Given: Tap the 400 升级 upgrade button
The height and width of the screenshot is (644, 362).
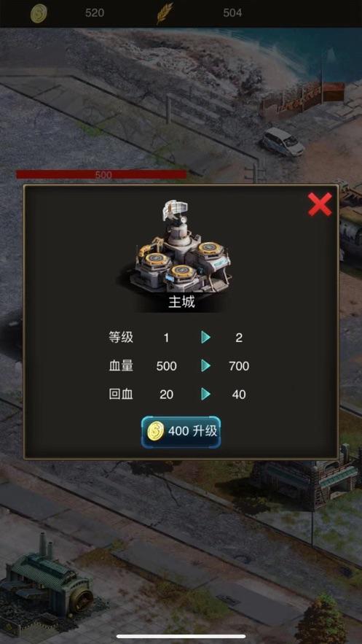Looking at the screenshot, I should click(181, 432).
